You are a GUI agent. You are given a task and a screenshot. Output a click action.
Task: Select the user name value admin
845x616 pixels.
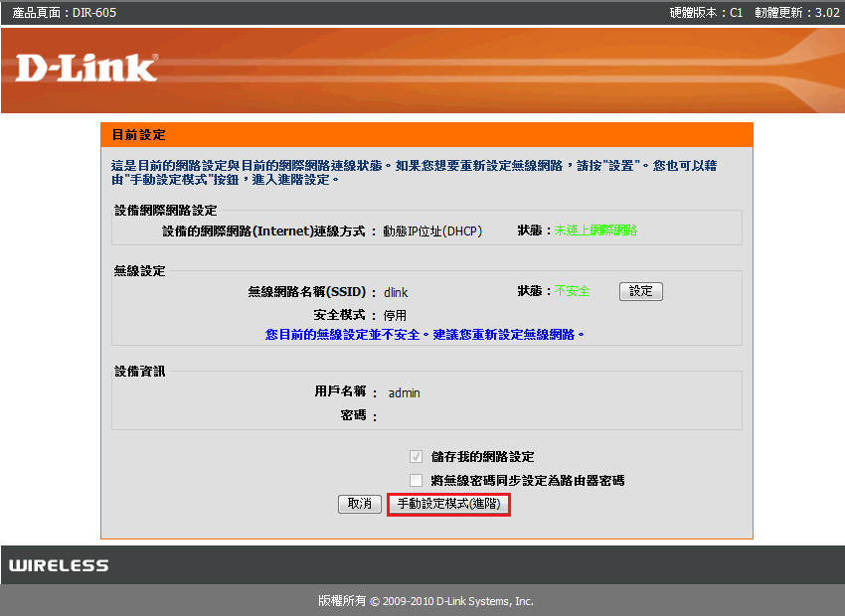pos(405,393)
